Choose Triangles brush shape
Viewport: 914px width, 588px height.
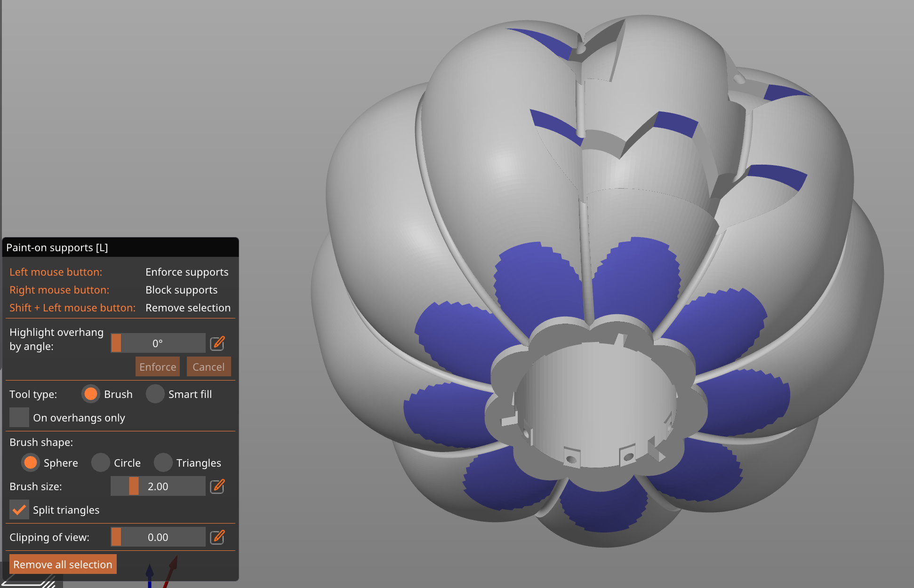click(163, 462)
